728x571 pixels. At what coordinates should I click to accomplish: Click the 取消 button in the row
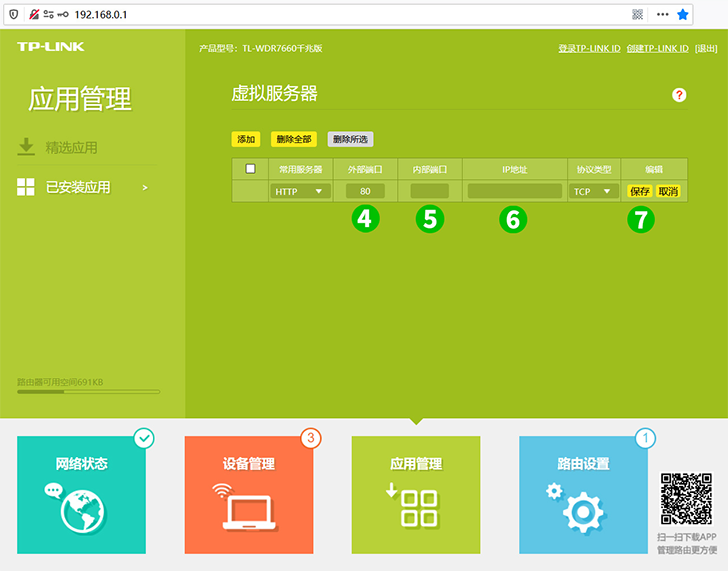(x=668, y=191)
